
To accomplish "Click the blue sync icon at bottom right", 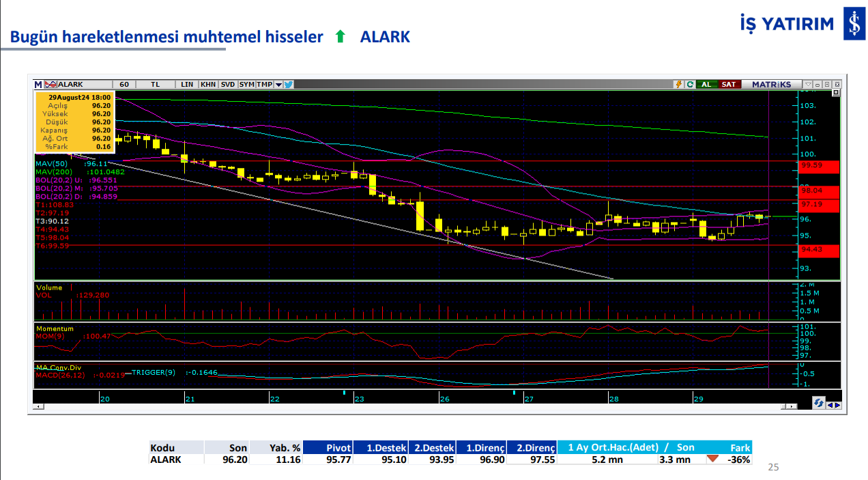I will (x=818, y=404).
